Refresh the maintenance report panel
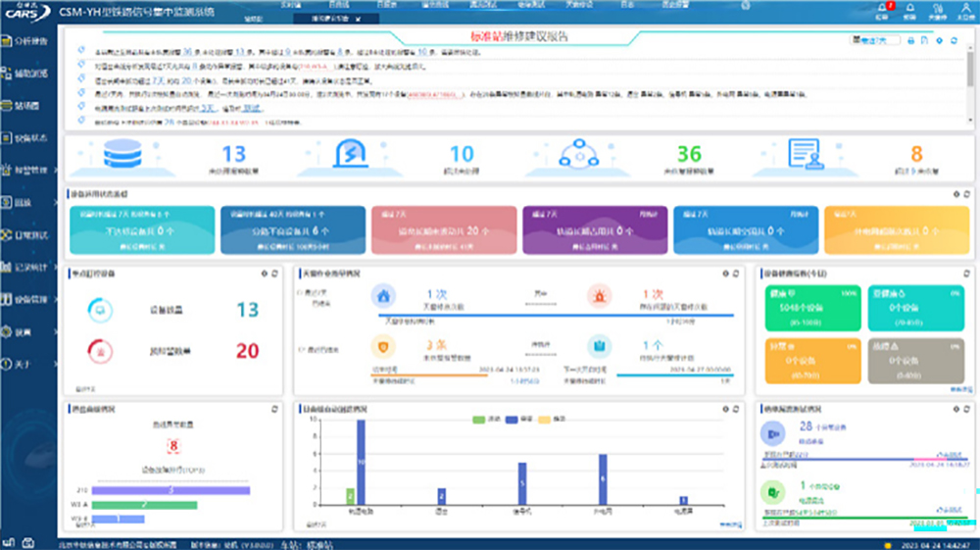The height and width of the screenshot is (550, 980). [x=954, y=40]
